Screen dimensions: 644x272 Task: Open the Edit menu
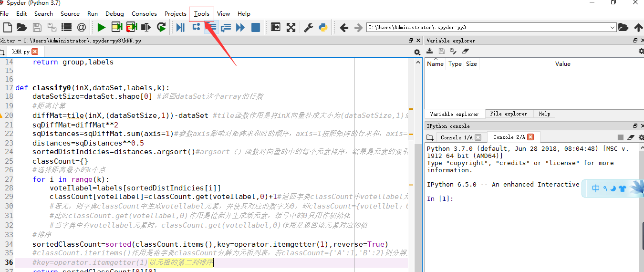point(21,13)
